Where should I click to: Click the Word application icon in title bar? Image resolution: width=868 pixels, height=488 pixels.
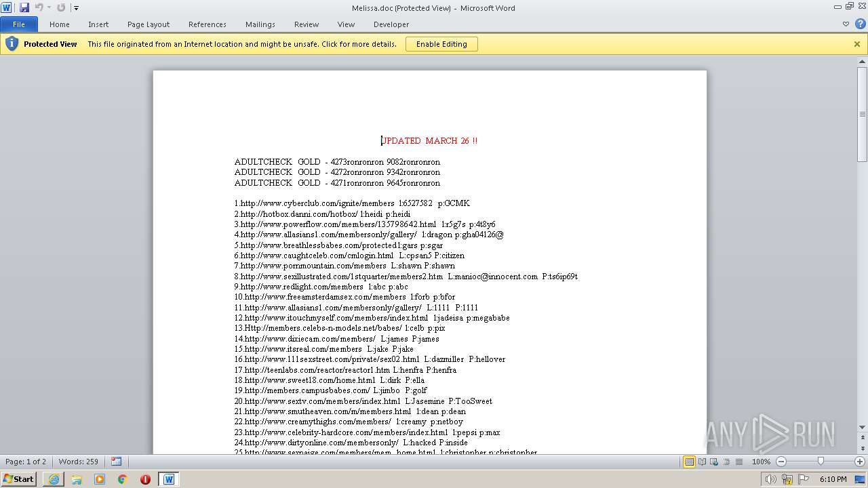point(7,7)
